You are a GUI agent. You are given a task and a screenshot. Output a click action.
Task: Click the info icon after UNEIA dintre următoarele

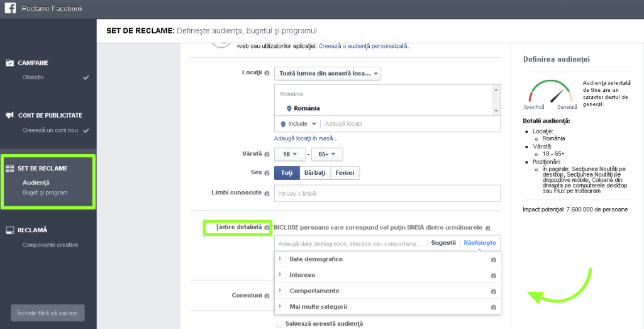point(487,228)
